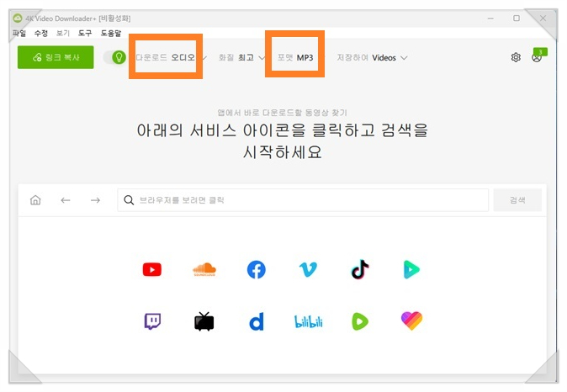Open the green-blue play triangle service icon
The height and width of the screenshot is (392, 567).
click(411, 270)
